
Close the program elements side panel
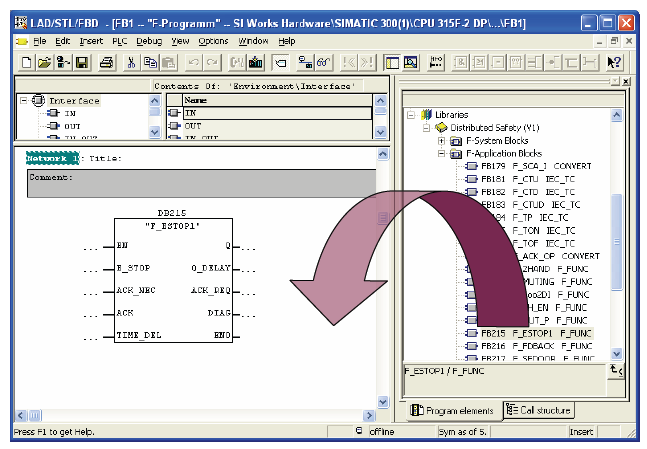pyautogui.click(x=626, y=81)
